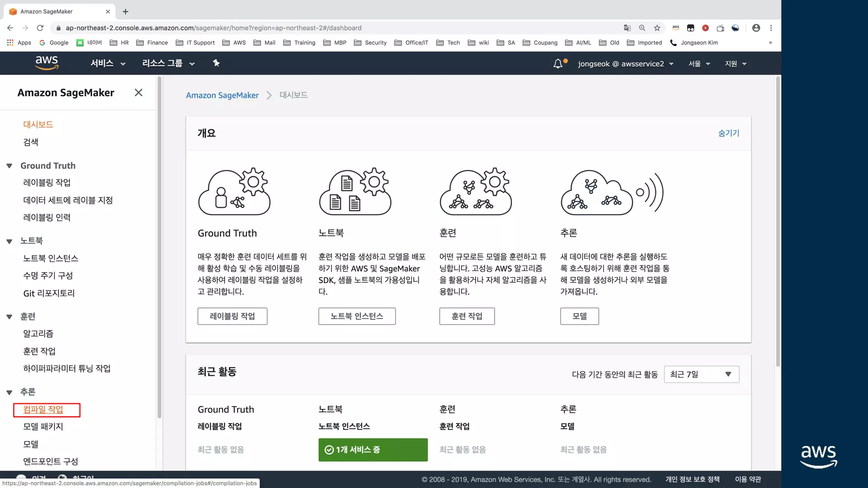Image resolution: width=868 pixels, height=488 pixels.
Task: Click the Google Translate icon in address bar
Action: pyautogui.click(x=627, y=28)
